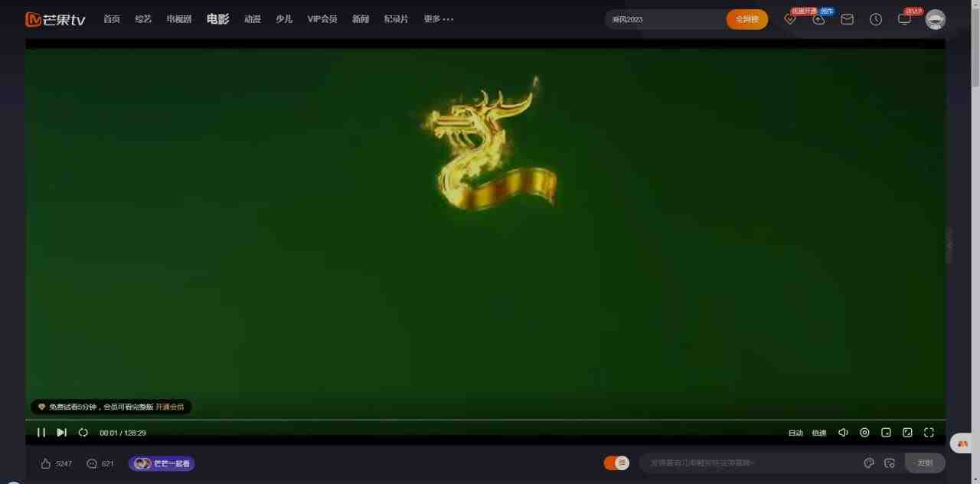This screenshot has width=980, height=484.
Task: Open the messages envelope icon
Action: [x=847, y=19]
